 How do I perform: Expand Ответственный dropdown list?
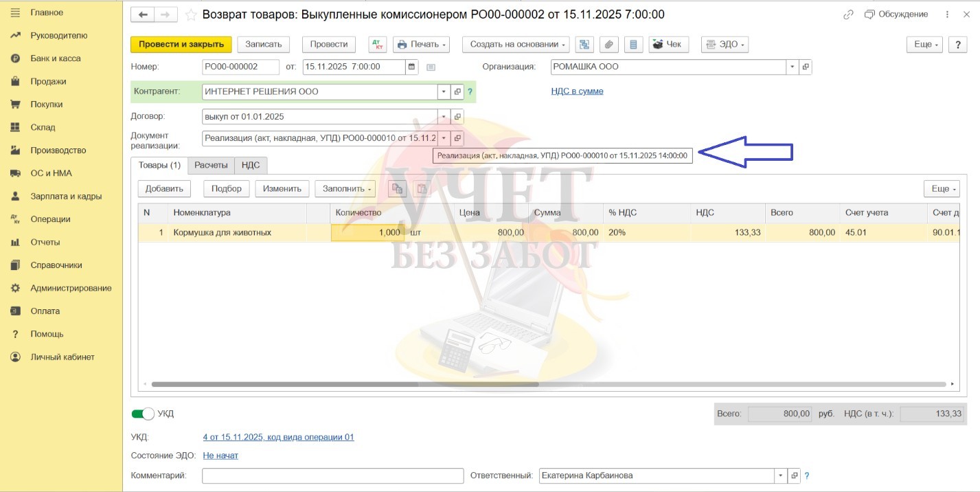tap(781, 476)
